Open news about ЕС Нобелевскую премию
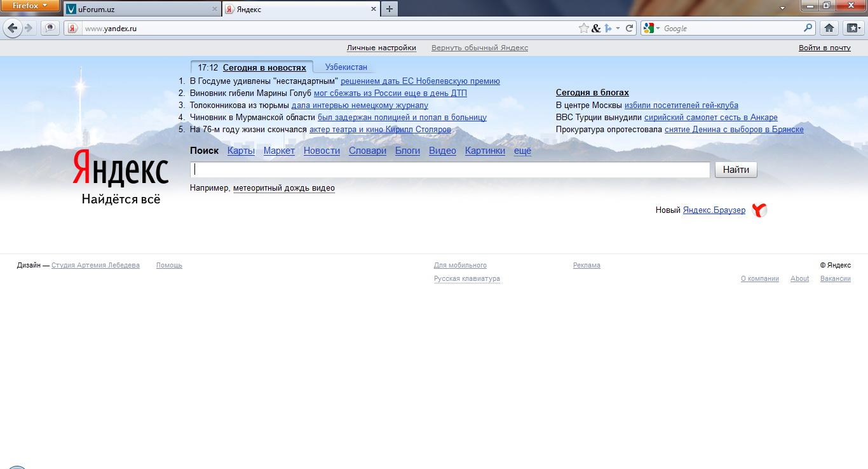 (420, 81)
